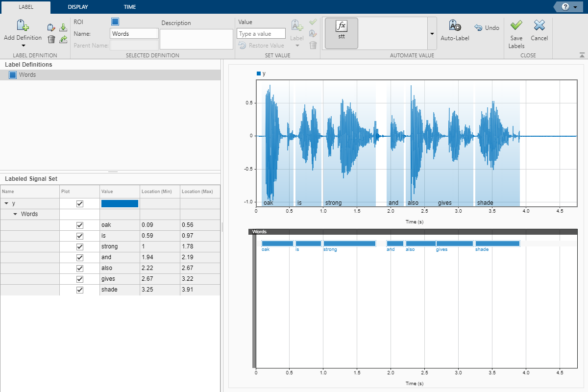Open the TIME tab
588x392 pixels.
click(129, 7)
